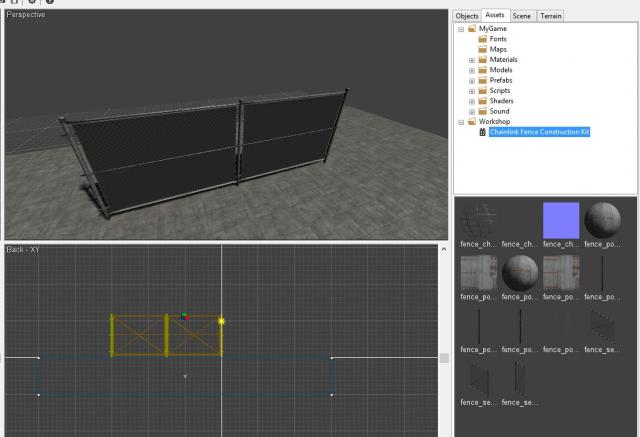640x437 pixels.
Task: Click the viewport vertical scrollbar handle
Action: [x=444, y=358]
